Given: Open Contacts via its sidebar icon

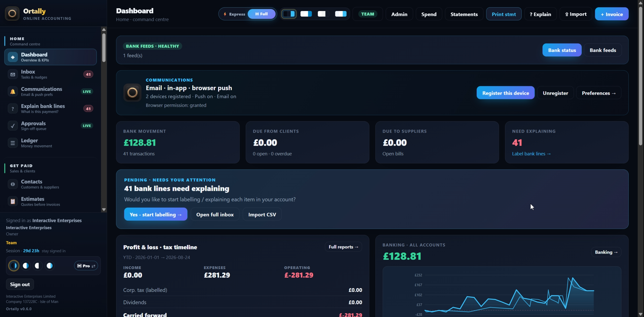Looking at the screenshot, I should click(x=13, y=184).
